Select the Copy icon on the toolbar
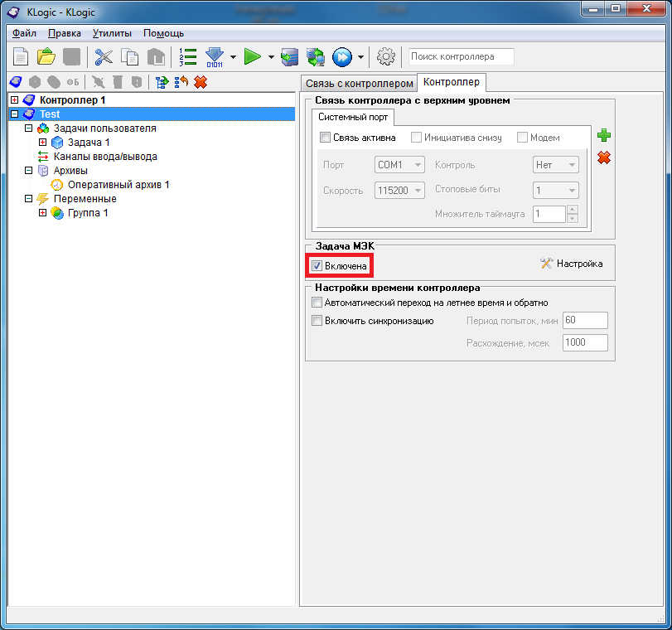Viewport: 672px width, 630px height. click(129, 57)
